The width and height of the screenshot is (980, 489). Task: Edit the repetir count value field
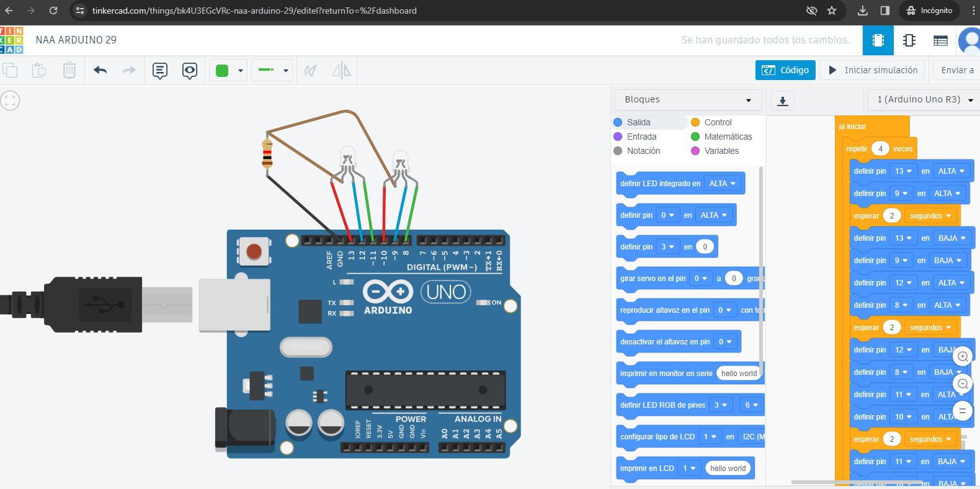[880, 149]
